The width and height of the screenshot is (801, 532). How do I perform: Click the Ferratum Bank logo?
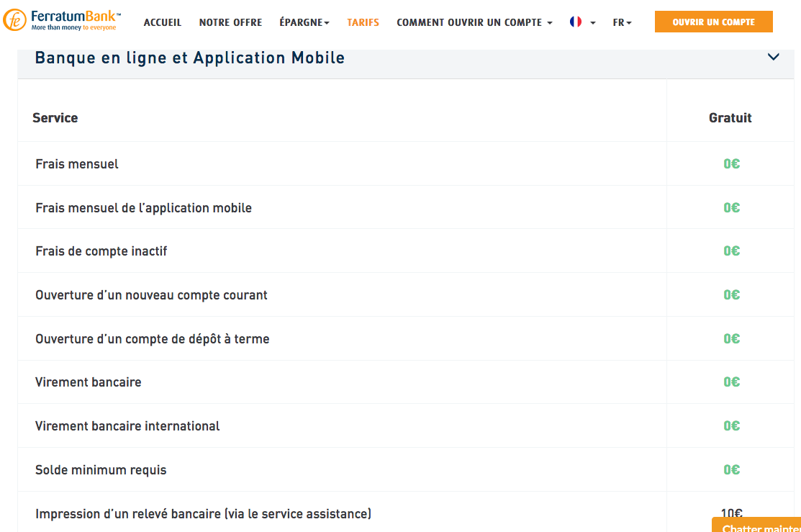coord(63,21)
